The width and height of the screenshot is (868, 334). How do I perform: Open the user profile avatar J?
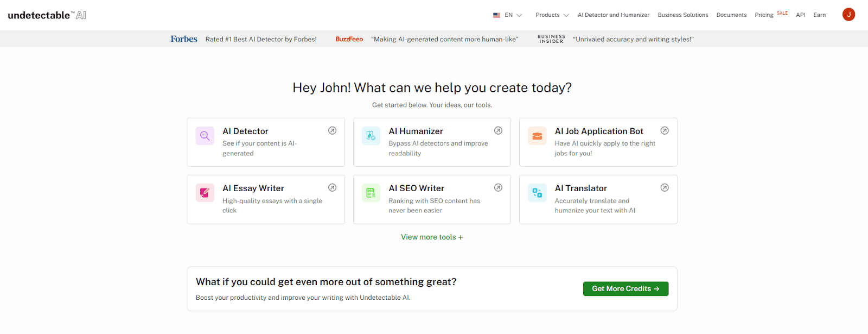click(x=848, y=15)
